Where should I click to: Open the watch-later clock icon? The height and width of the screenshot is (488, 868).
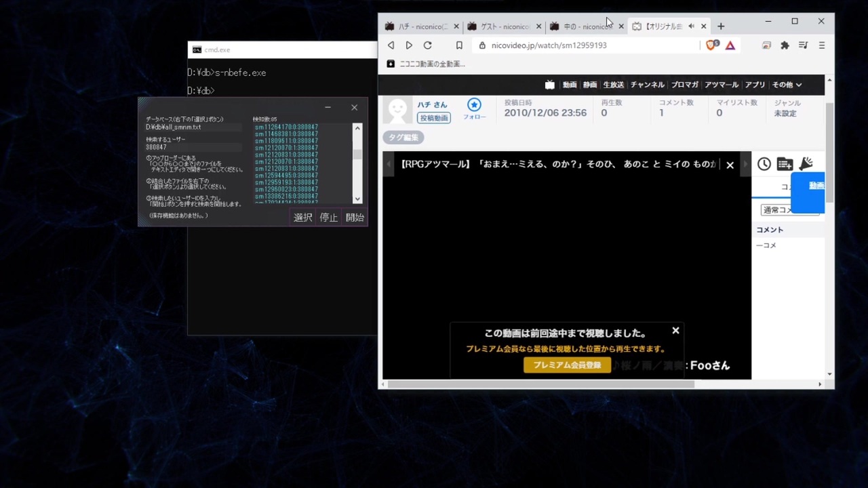click(764, 164)
